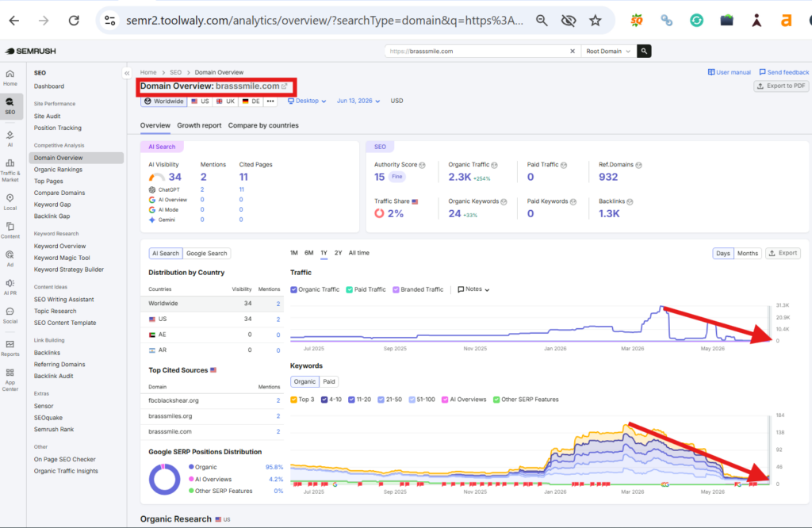
Task: Click the Home breadcrumb link
Action: pos(147,72)
